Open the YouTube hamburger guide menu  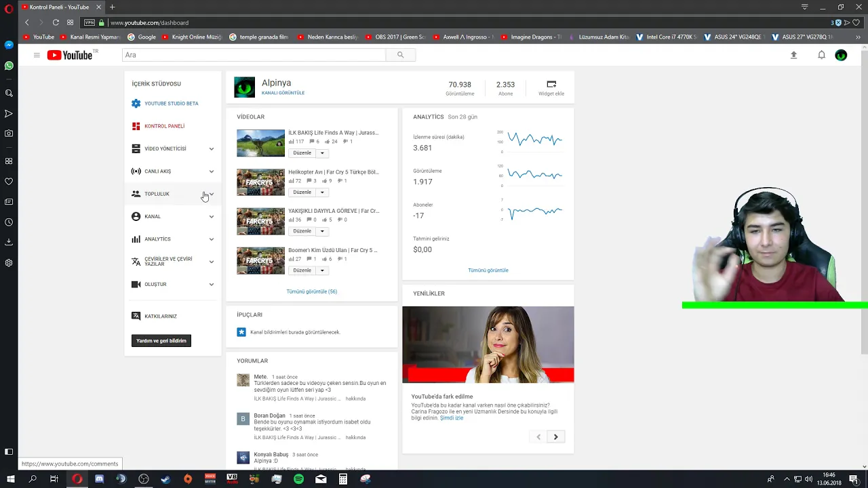pyautogui.click(x=37, y=55)
